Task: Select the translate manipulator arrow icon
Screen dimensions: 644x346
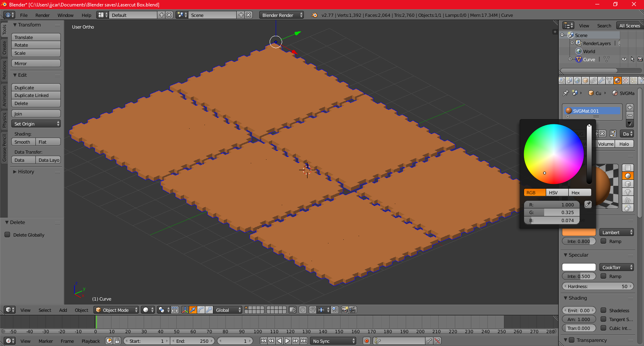Action: coord(193,310)
